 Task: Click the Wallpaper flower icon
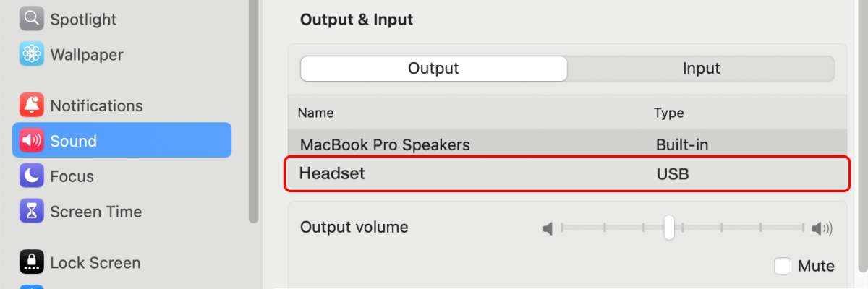pyautogui.click(x=32, y=54)
